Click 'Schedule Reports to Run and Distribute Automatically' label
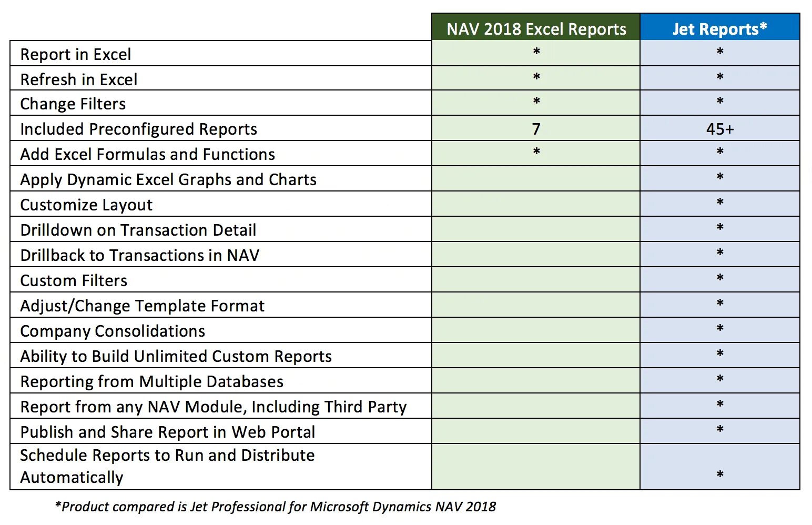 (x=167, y=466)
